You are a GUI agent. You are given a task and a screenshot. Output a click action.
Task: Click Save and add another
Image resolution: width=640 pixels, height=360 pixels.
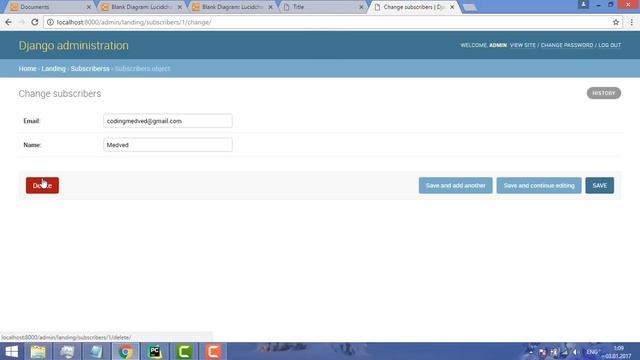click(456, 185)
